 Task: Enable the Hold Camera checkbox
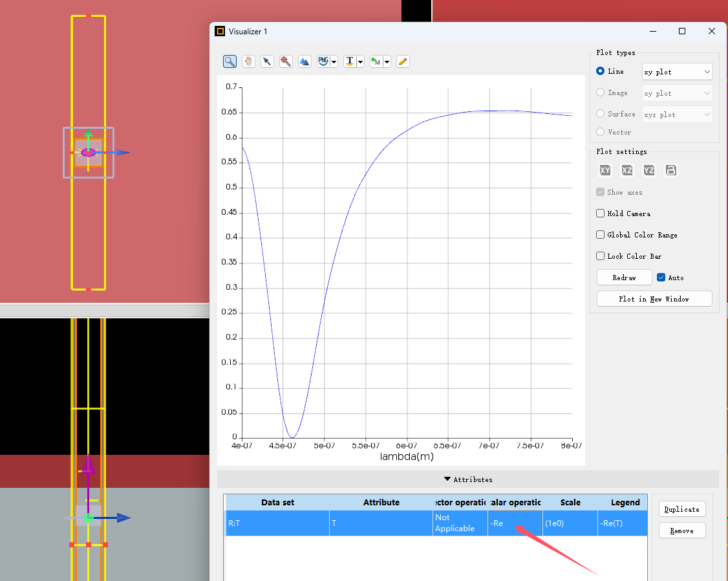pyautogui.click(x=601, y=214)
